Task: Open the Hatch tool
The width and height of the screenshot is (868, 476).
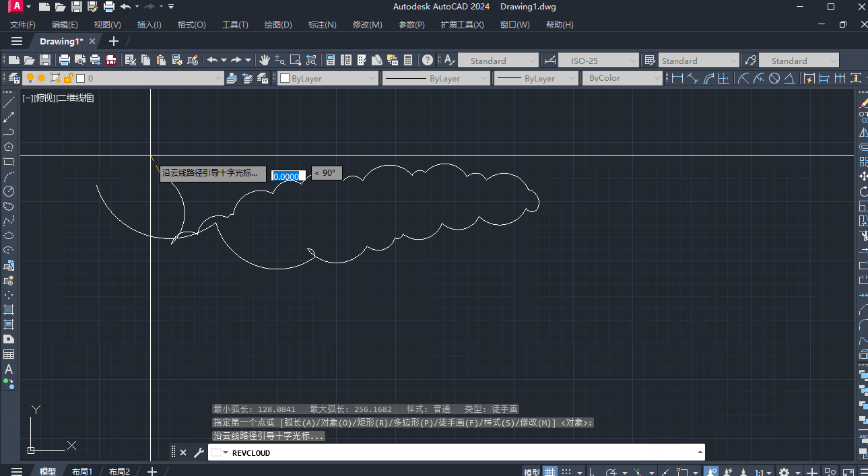Action: tap(9, 309)
